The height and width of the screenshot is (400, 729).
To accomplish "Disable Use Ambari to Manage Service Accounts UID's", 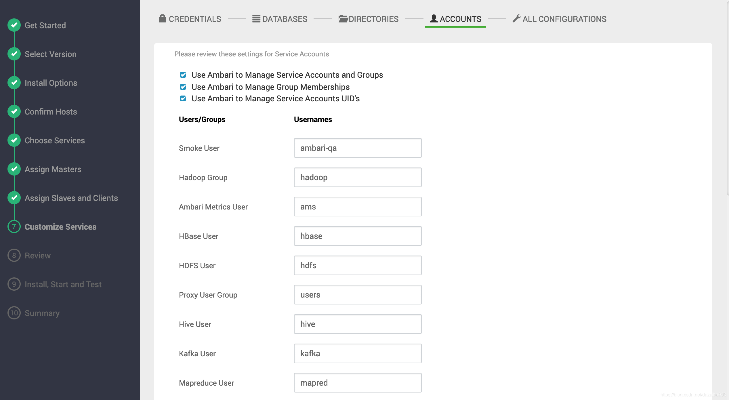I will pyautogui.click(x=183, y=99).
